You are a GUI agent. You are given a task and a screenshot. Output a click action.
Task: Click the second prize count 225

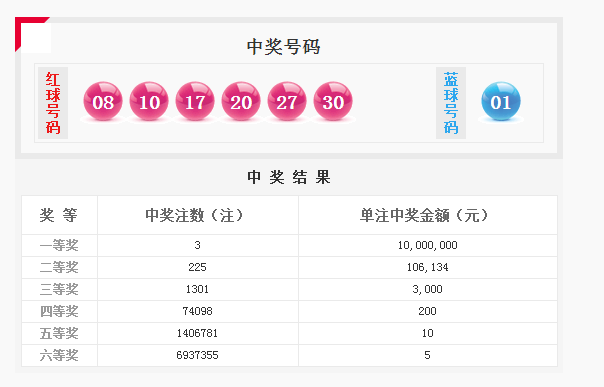point(198,267)
